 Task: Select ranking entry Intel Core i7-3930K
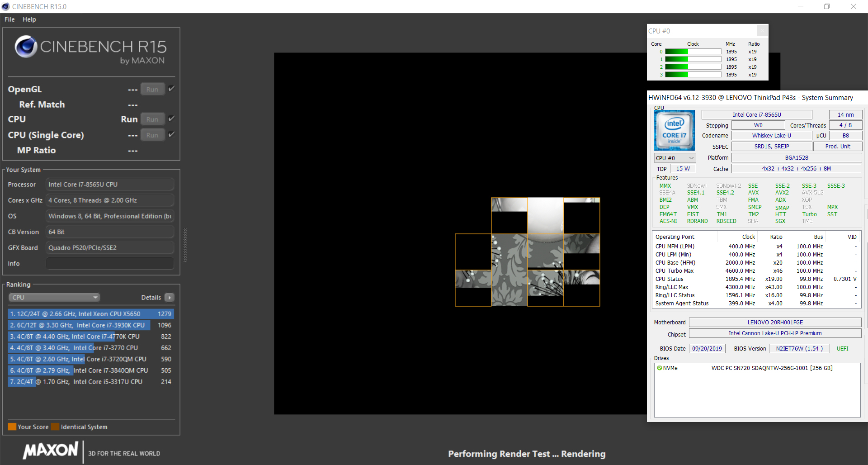tap(91, 325)
